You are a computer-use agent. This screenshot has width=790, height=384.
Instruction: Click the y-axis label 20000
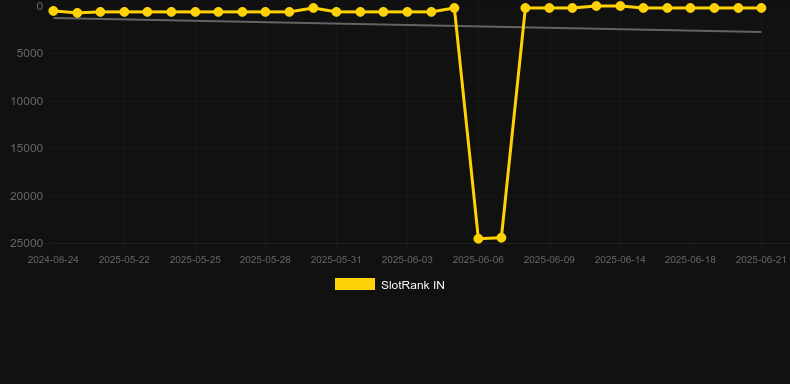point(27,196)
